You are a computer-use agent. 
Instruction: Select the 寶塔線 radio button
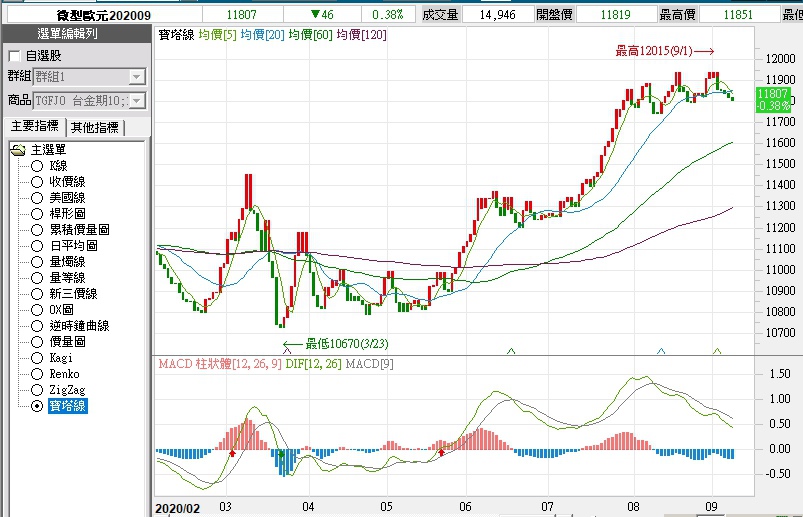[x=37, y=406]
